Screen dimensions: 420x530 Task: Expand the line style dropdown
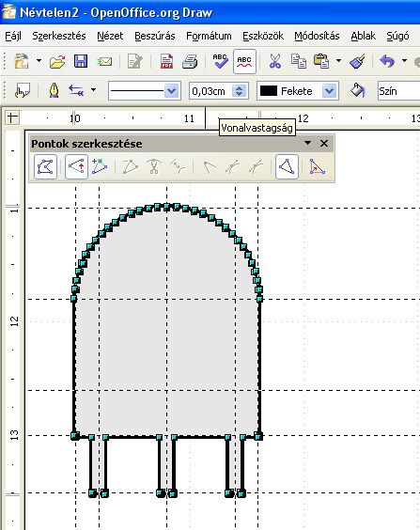tap(172, 91)
